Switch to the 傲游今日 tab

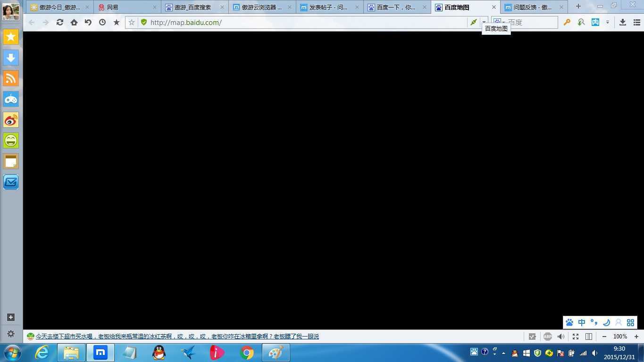point(59,7)
